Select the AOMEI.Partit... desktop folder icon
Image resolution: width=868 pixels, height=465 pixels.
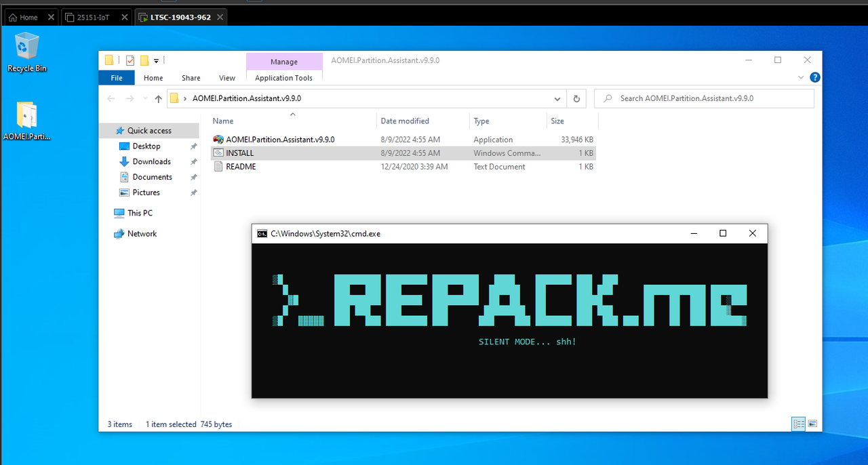tap(27, 121)
